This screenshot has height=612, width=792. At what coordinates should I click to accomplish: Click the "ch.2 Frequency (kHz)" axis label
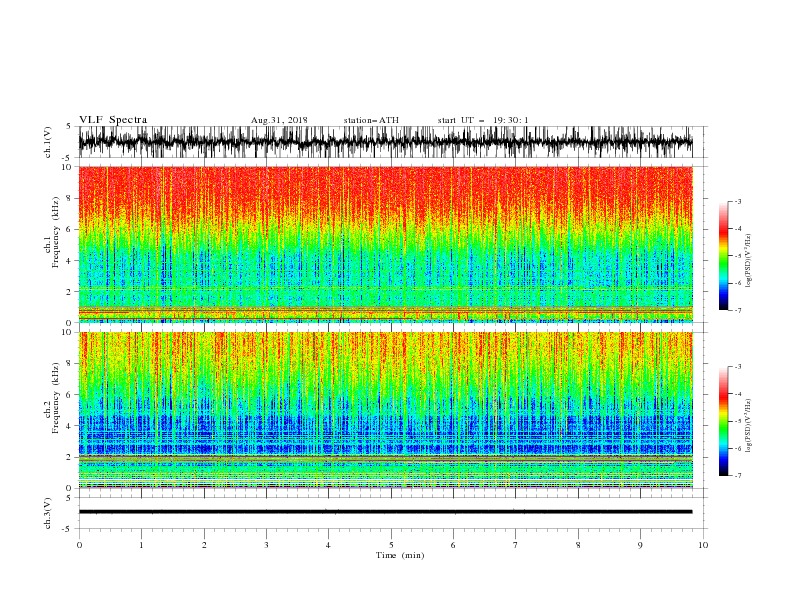(52, 398)
